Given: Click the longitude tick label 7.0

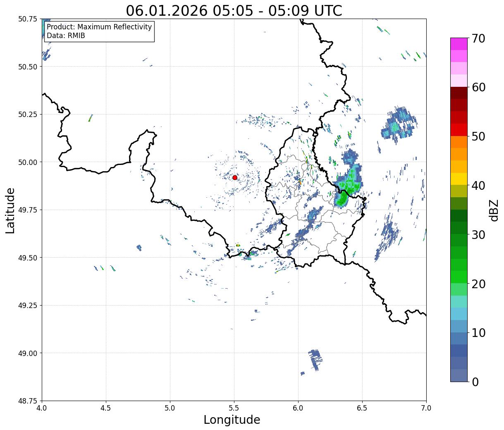Looking at the screenshot, I should point(426,408).
